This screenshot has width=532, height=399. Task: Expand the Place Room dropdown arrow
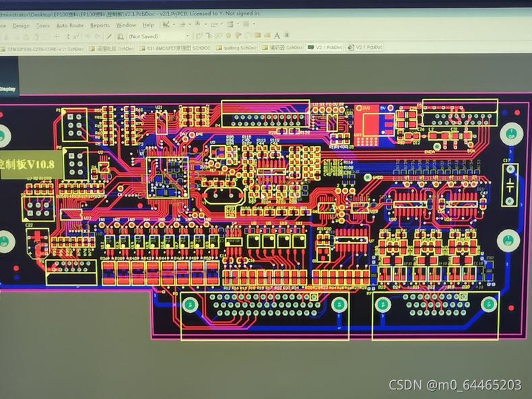click(x=238, y=24)
